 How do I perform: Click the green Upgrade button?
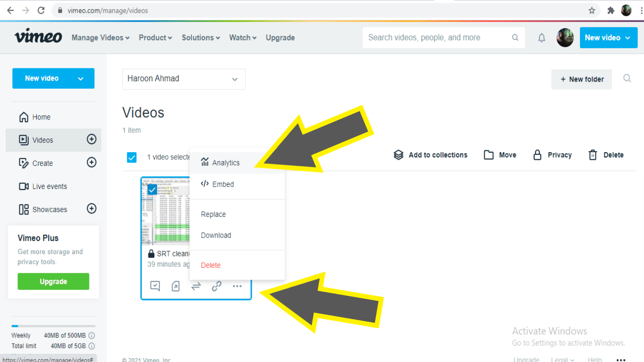(x=53, y=281)
